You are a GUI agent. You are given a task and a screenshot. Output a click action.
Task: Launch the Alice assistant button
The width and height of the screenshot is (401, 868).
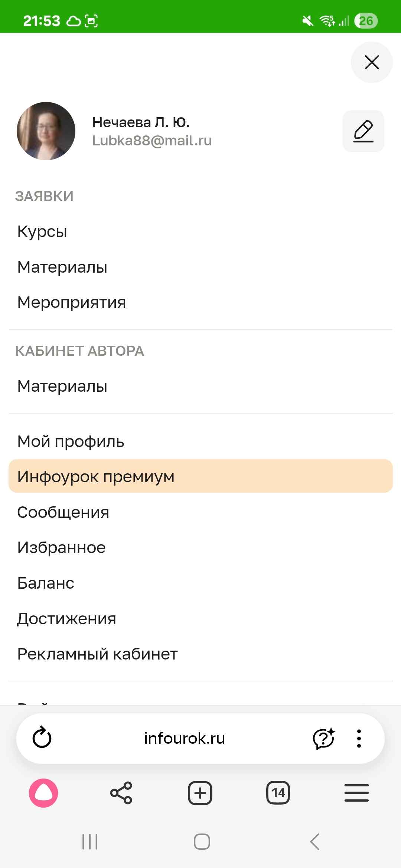click(x=43, y=793)
